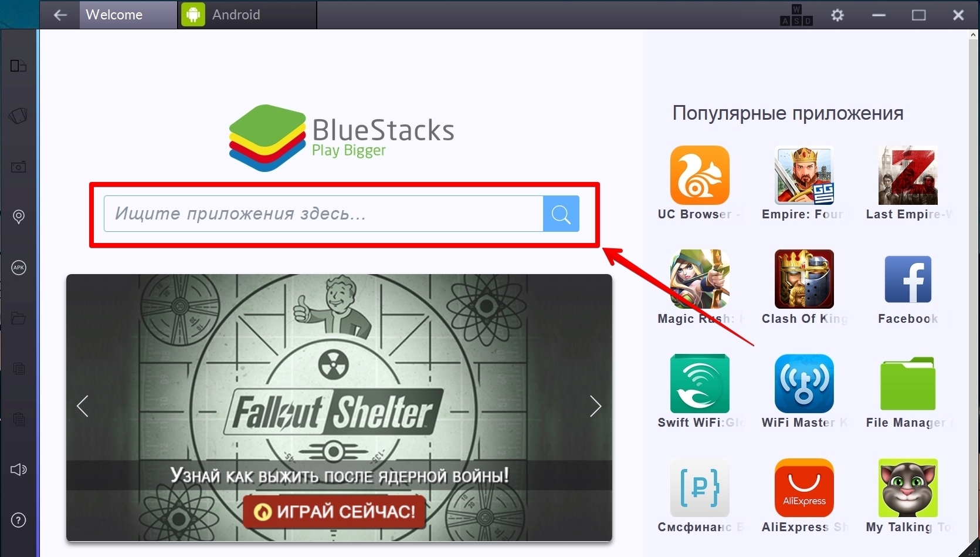Viewport: 980px width, 557px height.
Task: Click the My Talking Tom text label
Action: [x=908, y=527]
